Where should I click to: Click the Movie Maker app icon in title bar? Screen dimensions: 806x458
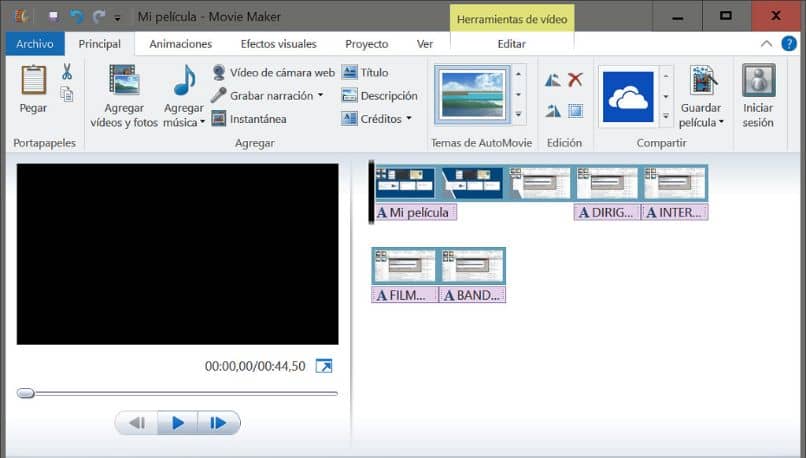point(22,16)
